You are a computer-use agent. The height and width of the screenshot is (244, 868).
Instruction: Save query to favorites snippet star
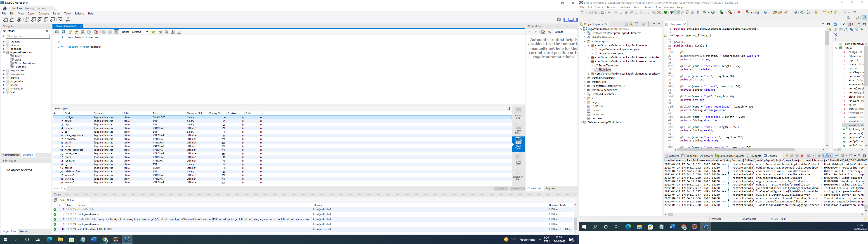[154, 32]
